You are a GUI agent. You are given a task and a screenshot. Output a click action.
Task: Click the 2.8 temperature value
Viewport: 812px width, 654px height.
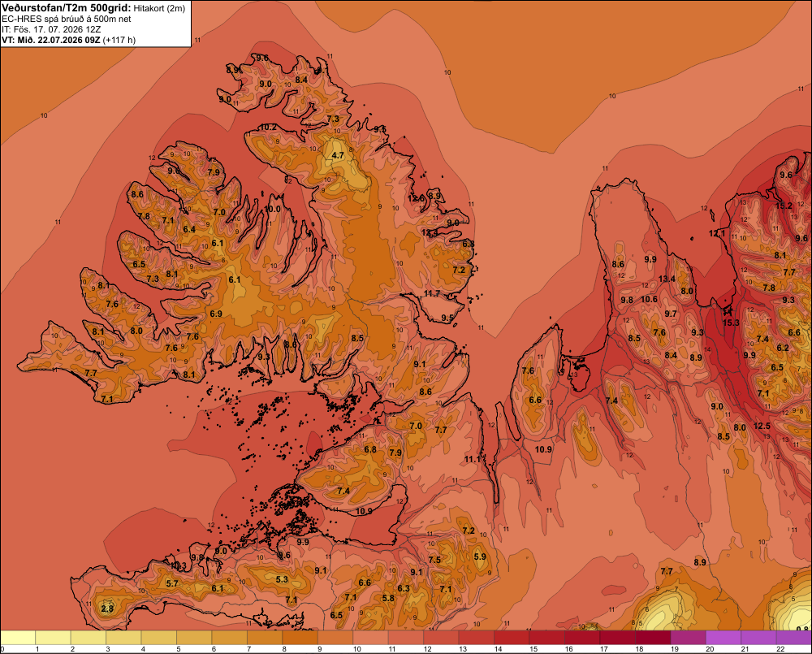pyautogui.click(x=107, y=609)
